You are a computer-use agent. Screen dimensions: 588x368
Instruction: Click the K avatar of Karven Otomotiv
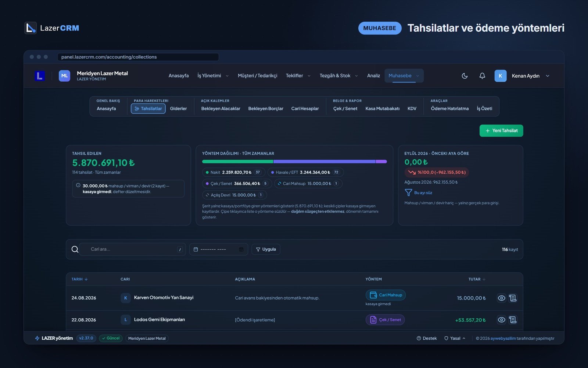coord(126,298)
